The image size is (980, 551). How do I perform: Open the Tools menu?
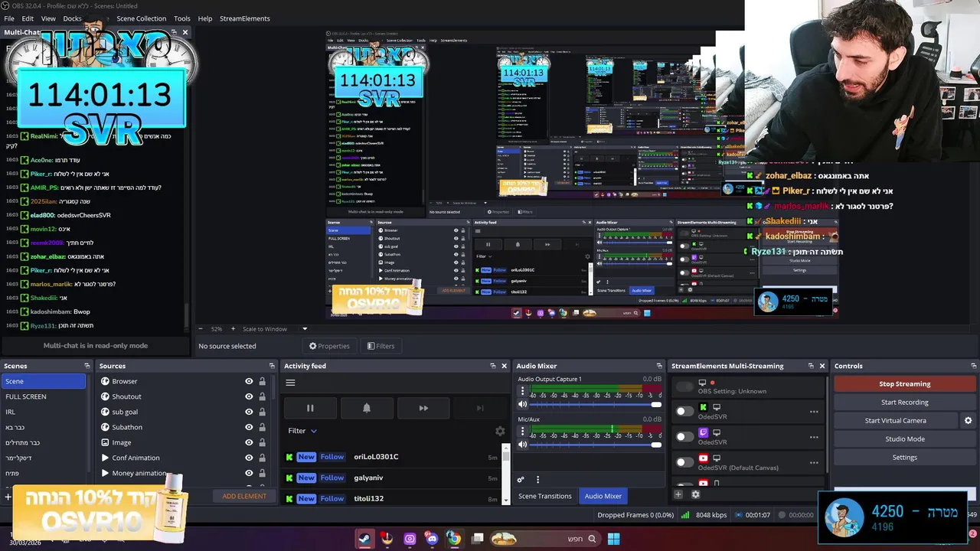pyautogui.click(x=182, y=18)
